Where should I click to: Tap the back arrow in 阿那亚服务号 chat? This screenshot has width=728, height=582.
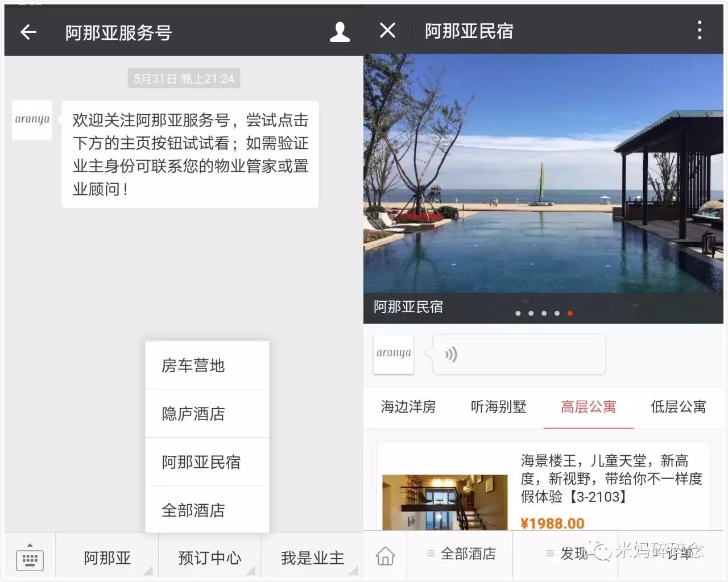click(28, 32)
